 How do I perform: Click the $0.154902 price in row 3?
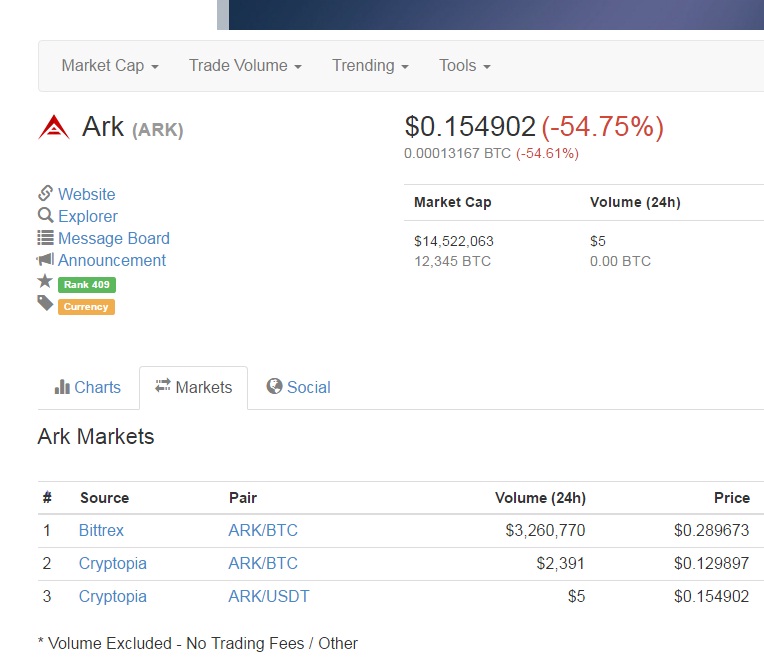click(711, 596)
